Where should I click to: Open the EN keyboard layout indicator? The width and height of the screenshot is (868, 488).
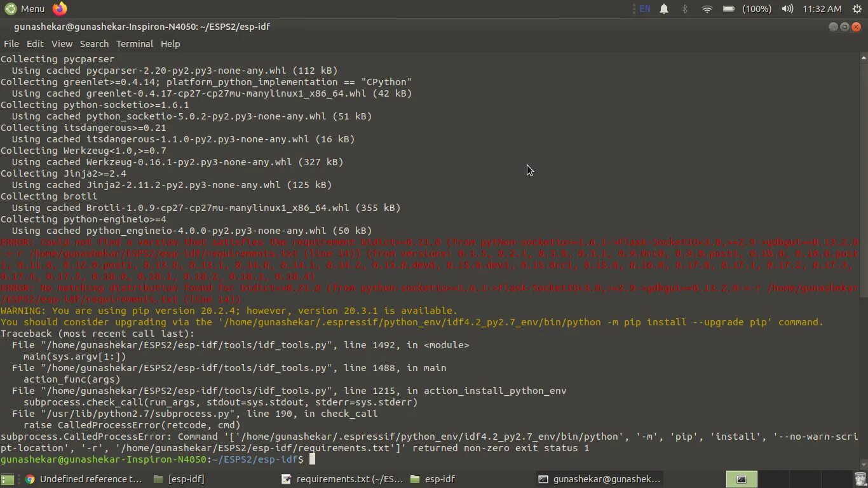pyautogui.click(x=644, y=9)
